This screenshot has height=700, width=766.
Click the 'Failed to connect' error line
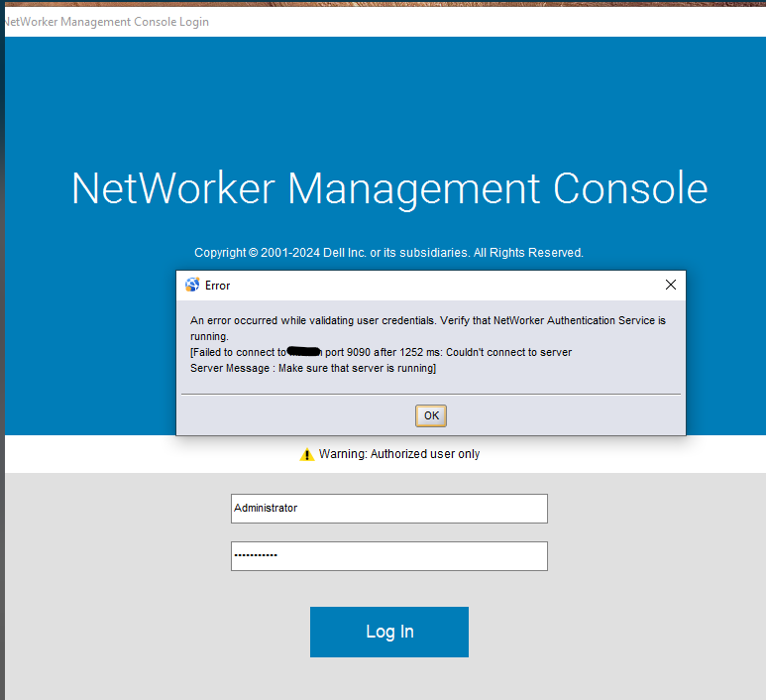(381, 352)
